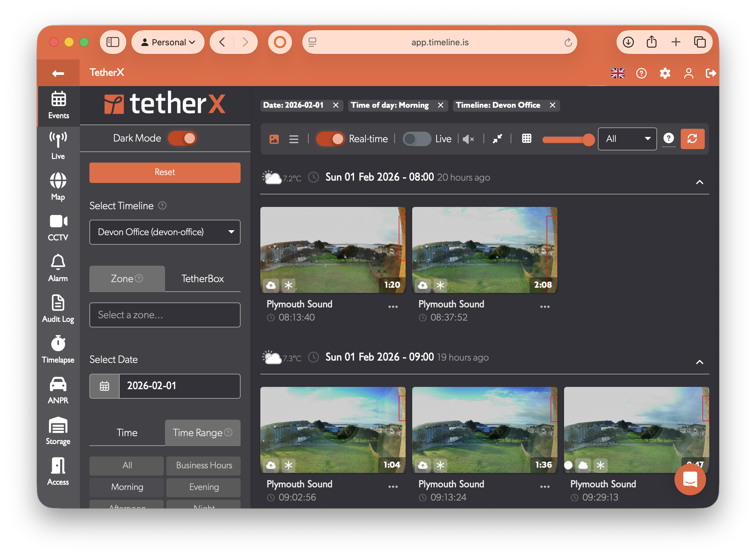The image size is (756, 557).
Task: Enable the Live toggle
Action: (417, 139)
